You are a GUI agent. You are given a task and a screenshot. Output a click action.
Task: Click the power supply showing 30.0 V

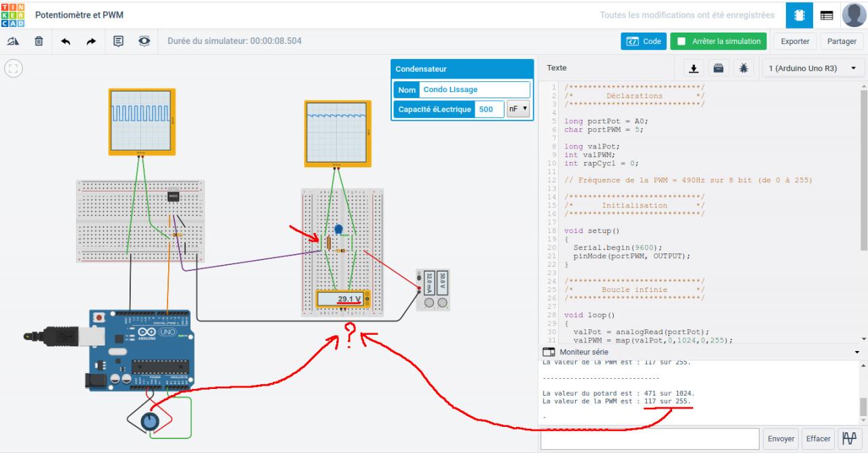tap(434, 289)
